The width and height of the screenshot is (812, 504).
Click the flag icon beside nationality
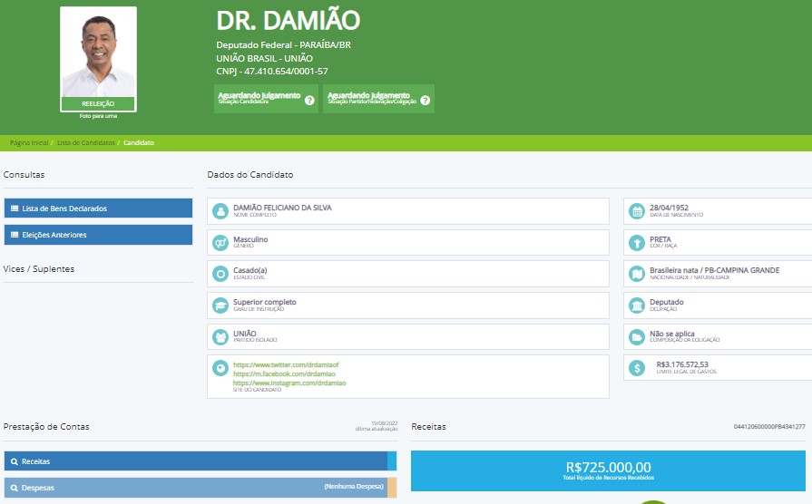click(636, 274)
